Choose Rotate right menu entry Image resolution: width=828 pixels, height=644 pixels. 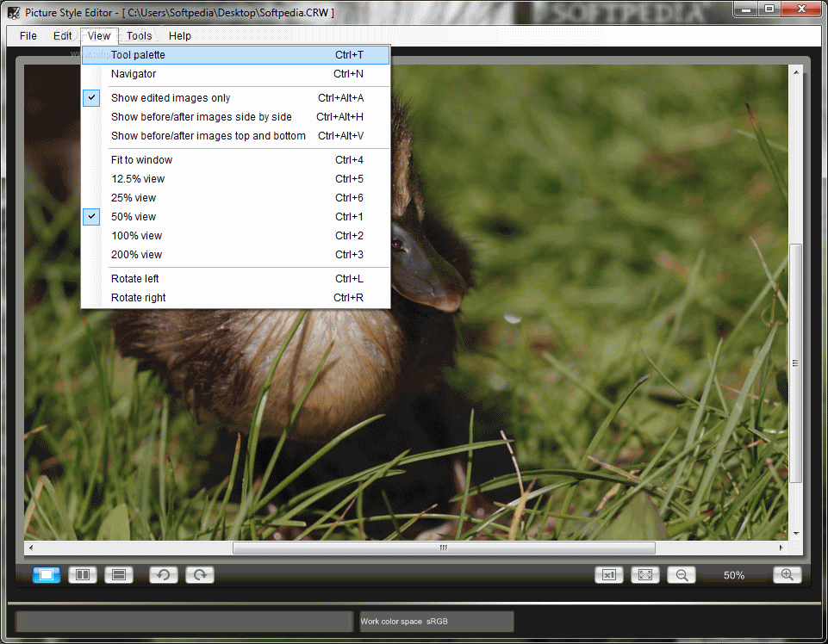235,298
